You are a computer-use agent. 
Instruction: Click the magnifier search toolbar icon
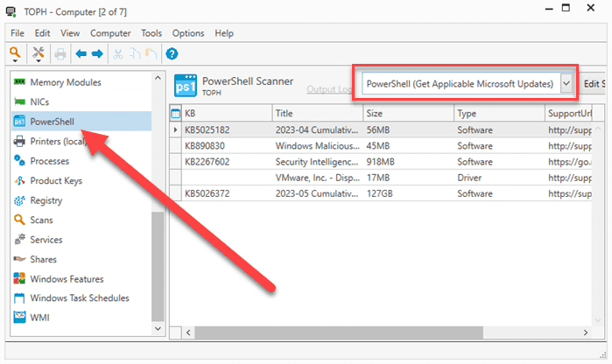pos(15,52)
